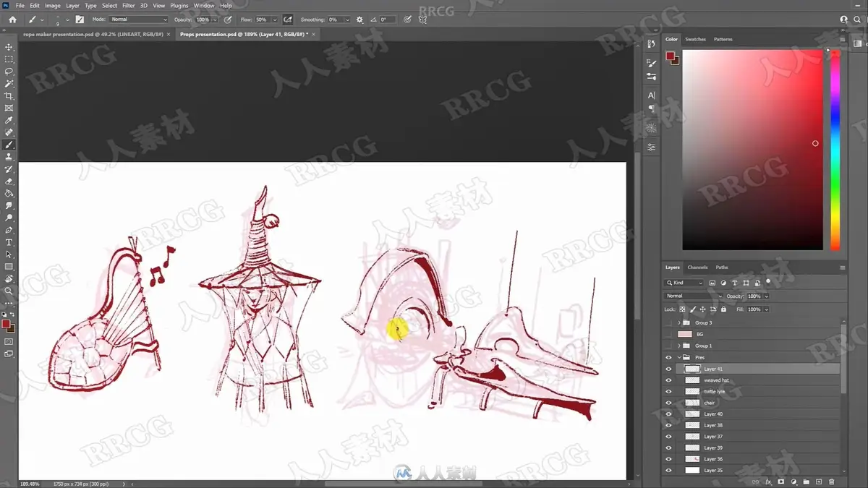Open the brush smoothing options gear

(x=359, y=20)
